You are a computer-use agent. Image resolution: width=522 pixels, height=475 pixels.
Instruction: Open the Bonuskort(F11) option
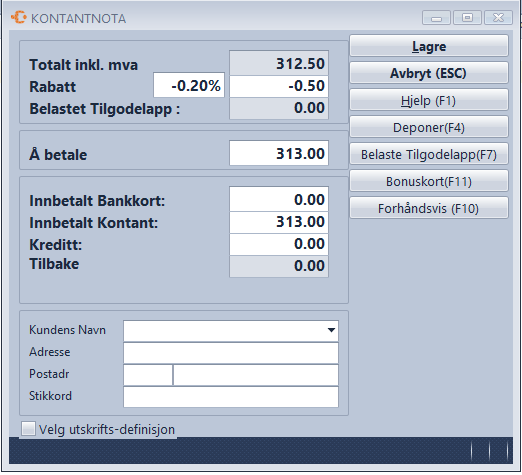click(x=429, y=181)
